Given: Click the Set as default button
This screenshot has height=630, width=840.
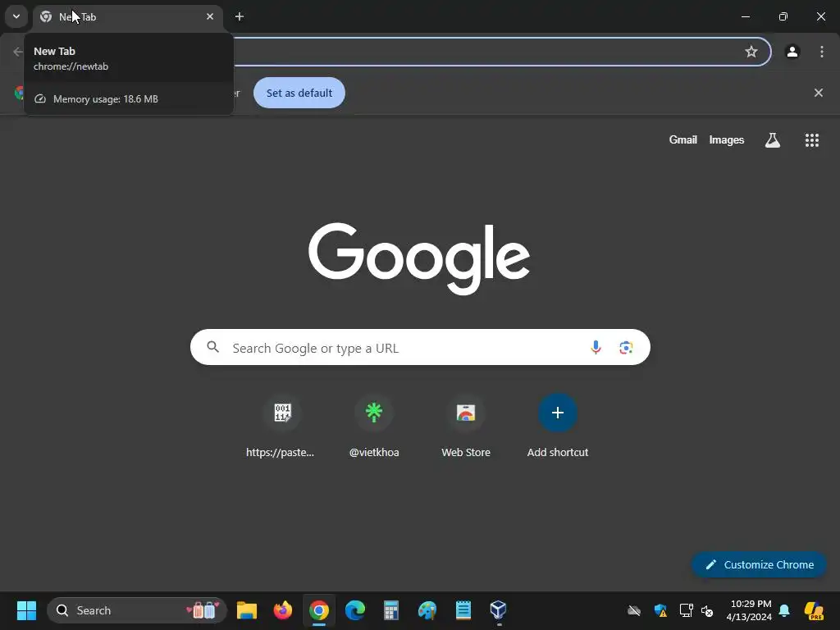Looking at the screenshot, I should pyautogui.click(x=299, y=93).
